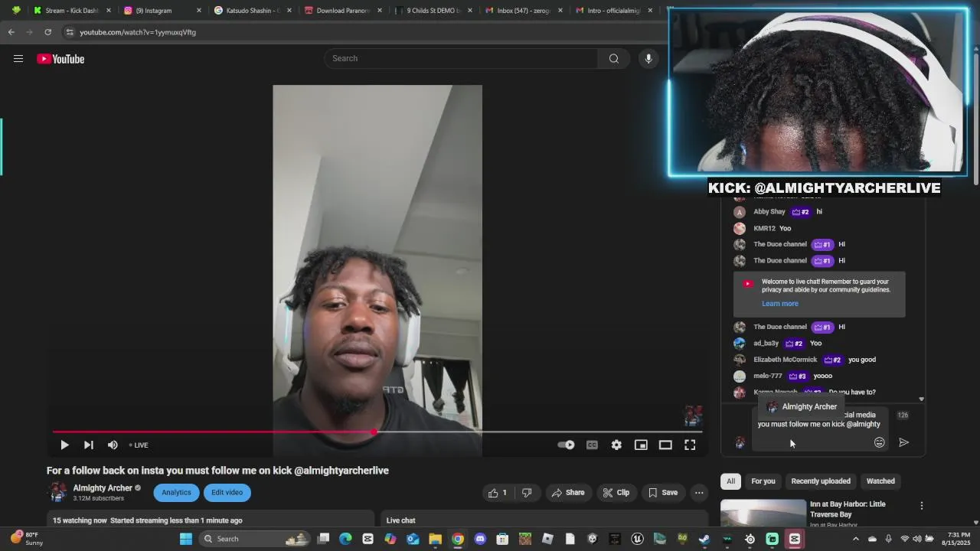Screen dimensions: 980x551
Task: Select the Watched filter chip
Action: click(x=880, y=481)
